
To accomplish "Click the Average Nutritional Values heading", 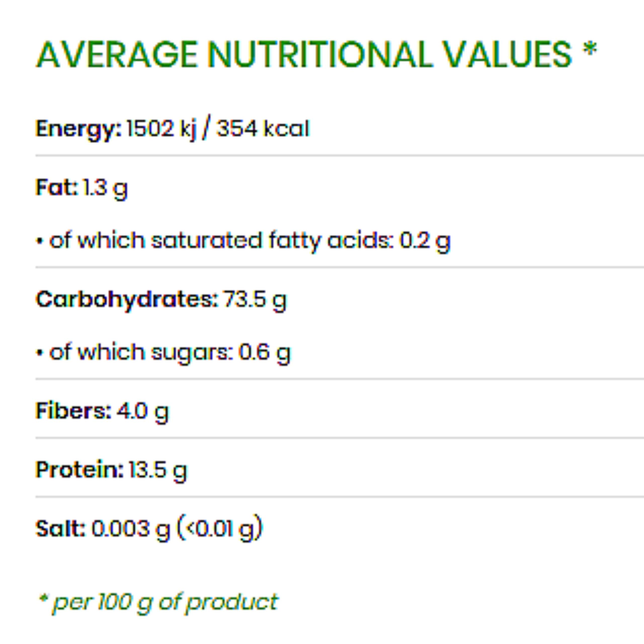I will [x=303, y=55].
